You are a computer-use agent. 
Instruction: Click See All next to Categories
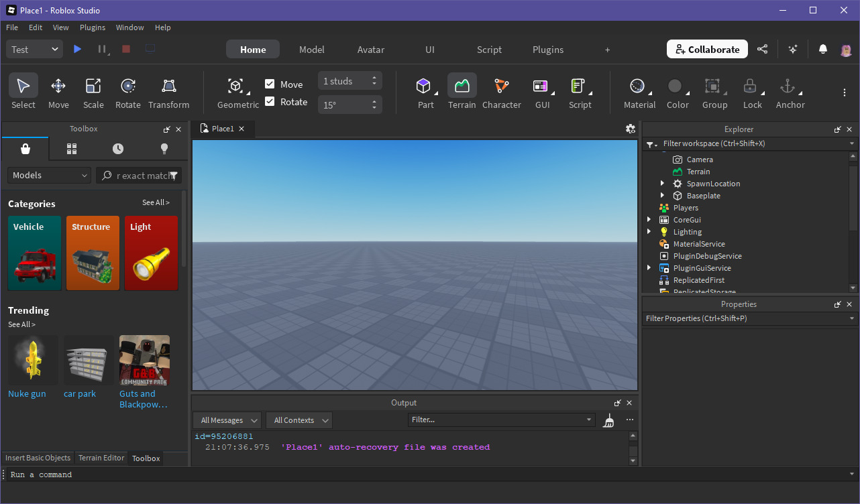(x=156, y=202)
